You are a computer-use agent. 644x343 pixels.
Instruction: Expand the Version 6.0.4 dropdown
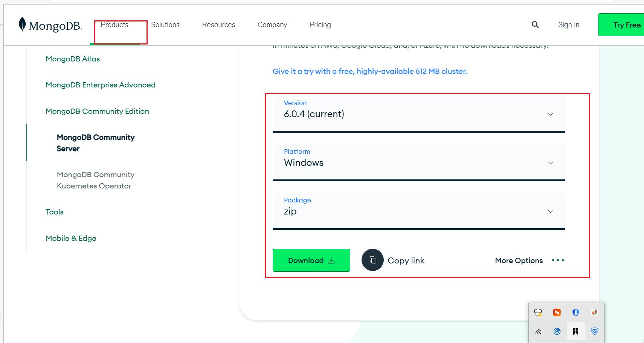pyautogui.click(x=419, y=113)
